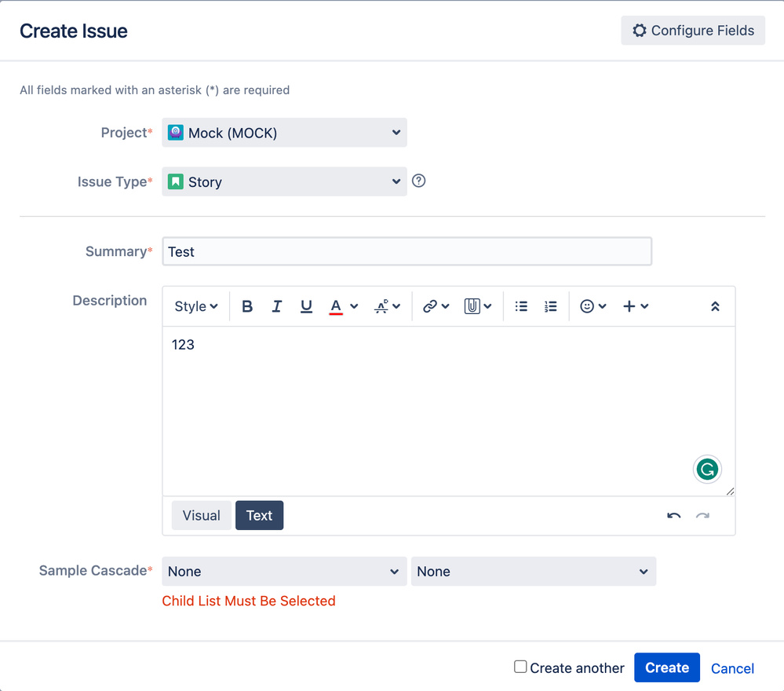Open the link insert options
The height and width of the screenshot is (691, 784).
pos(436,306)
